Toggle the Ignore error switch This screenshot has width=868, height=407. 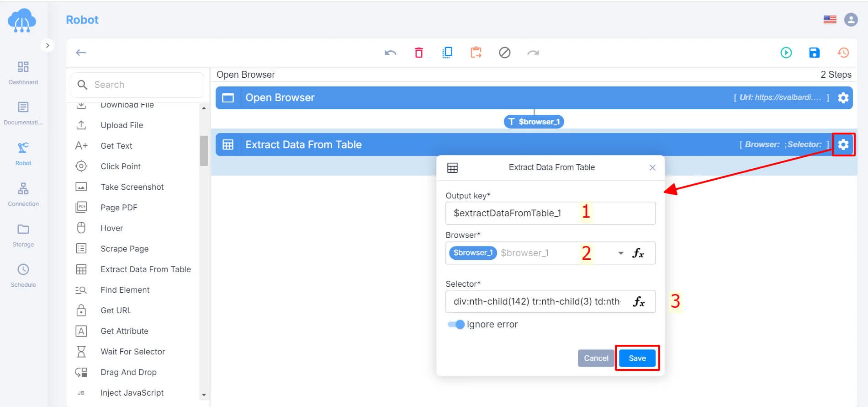(456, 324)
